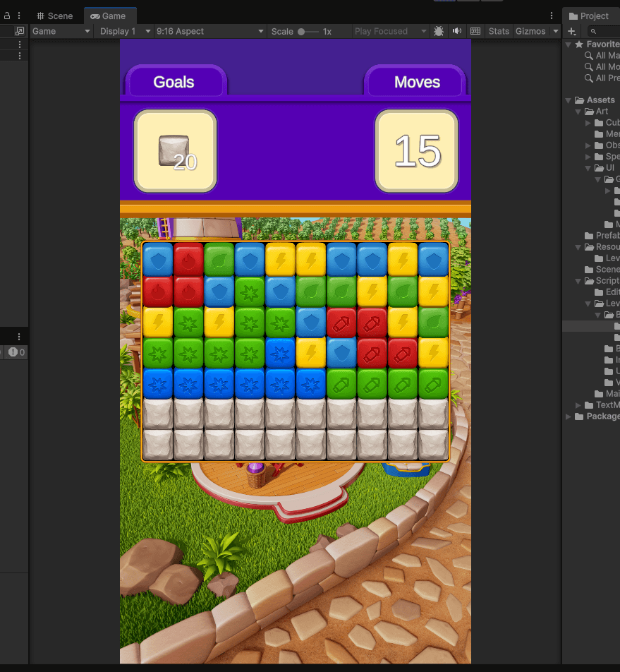
Task: Select the Menu folder under Art
Action: (x=607, y=133)
